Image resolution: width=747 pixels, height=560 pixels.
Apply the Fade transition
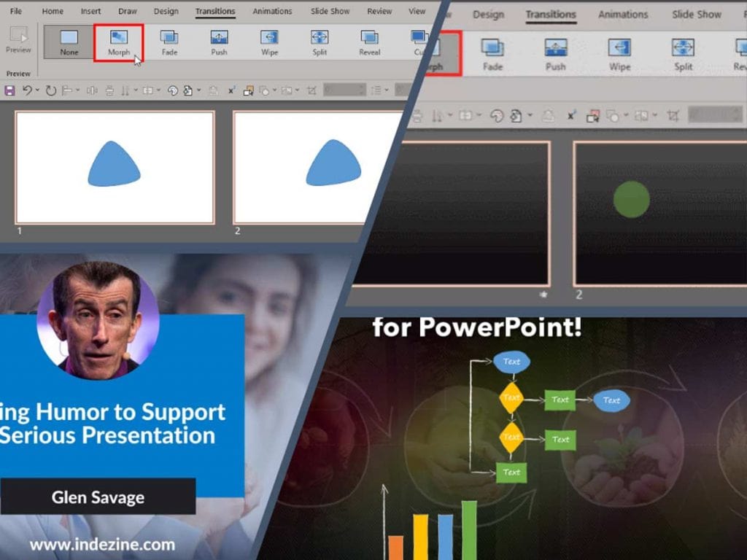[169, 42]
